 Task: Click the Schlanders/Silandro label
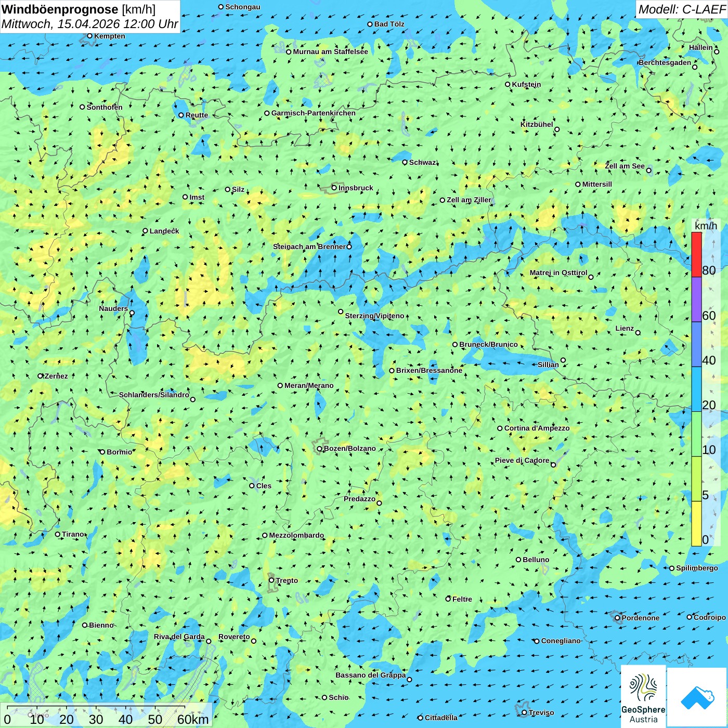coord(154,395)
